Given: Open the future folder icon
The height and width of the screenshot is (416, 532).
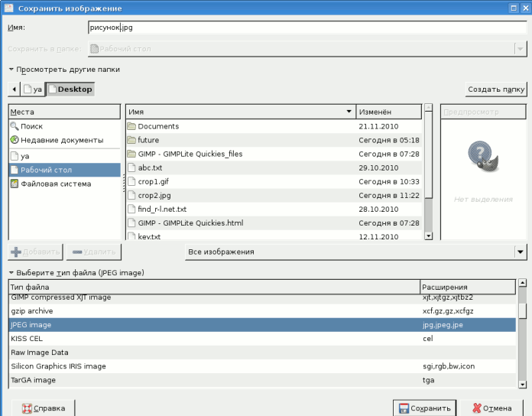Looking at the screenshot, I should (x=131, y=140).
